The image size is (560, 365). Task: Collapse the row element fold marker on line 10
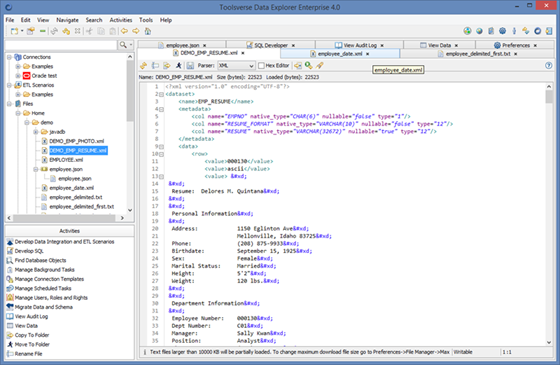coord(161,154)
